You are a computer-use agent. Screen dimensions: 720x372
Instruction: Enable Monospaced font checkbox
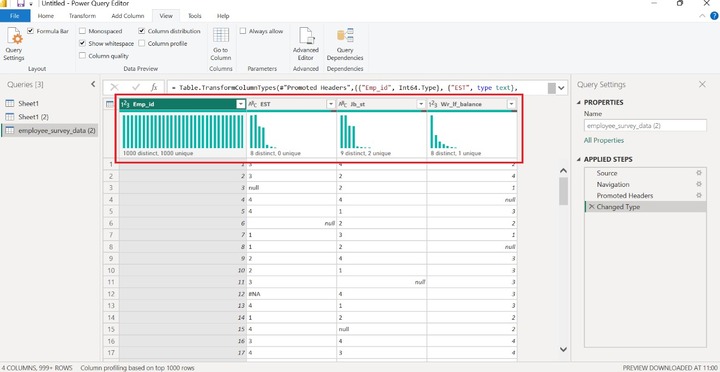[x=82, y=31]
